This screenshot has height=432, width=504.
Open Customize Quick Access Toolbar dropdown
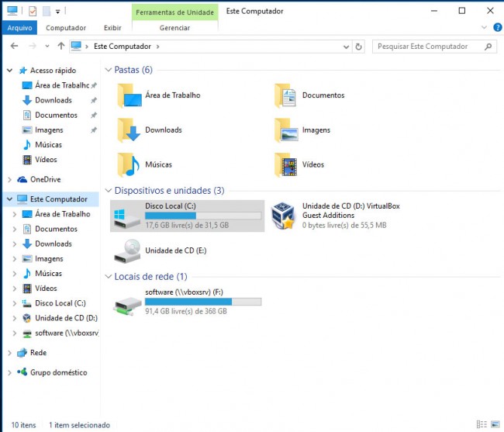58,12
